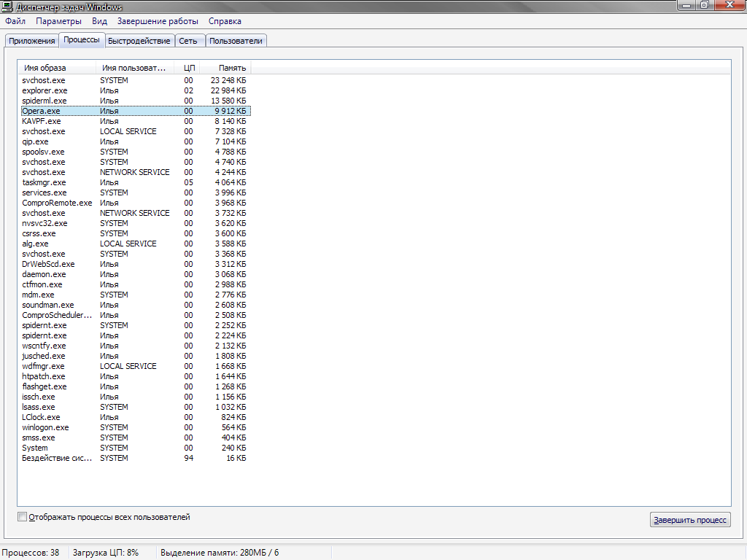Switch to the 'Пользователи' tab

click(236, 41)
